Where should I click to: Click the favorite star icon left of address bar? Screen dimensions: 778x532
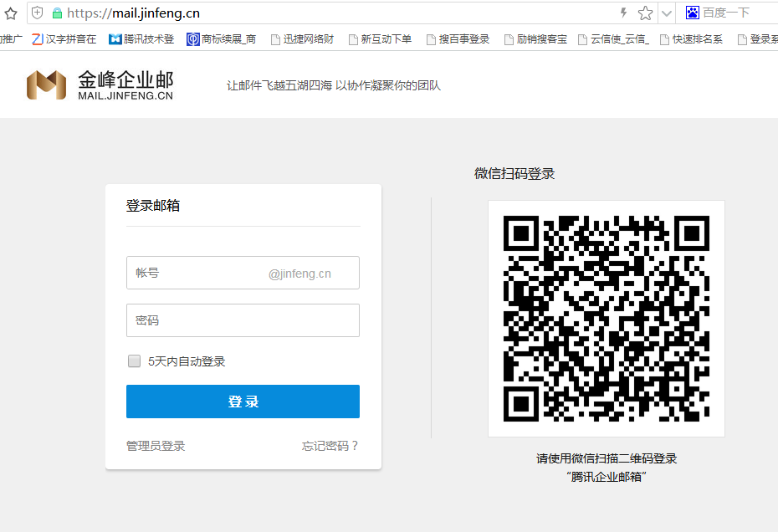(11, 13)
